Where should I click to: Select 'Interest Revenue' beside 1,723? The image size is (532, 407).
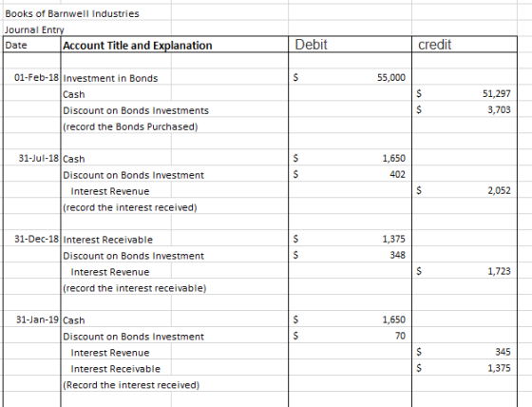pos(110,272)
